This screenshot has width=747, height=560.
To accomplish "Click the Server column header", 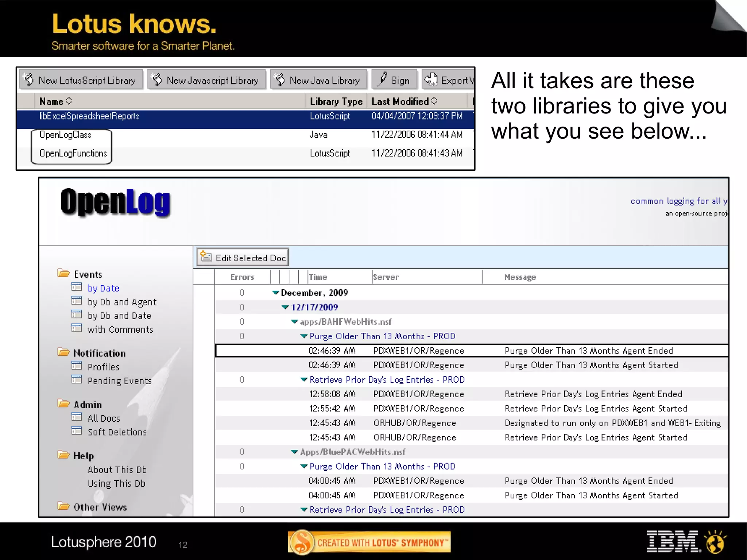I will 427,277.
